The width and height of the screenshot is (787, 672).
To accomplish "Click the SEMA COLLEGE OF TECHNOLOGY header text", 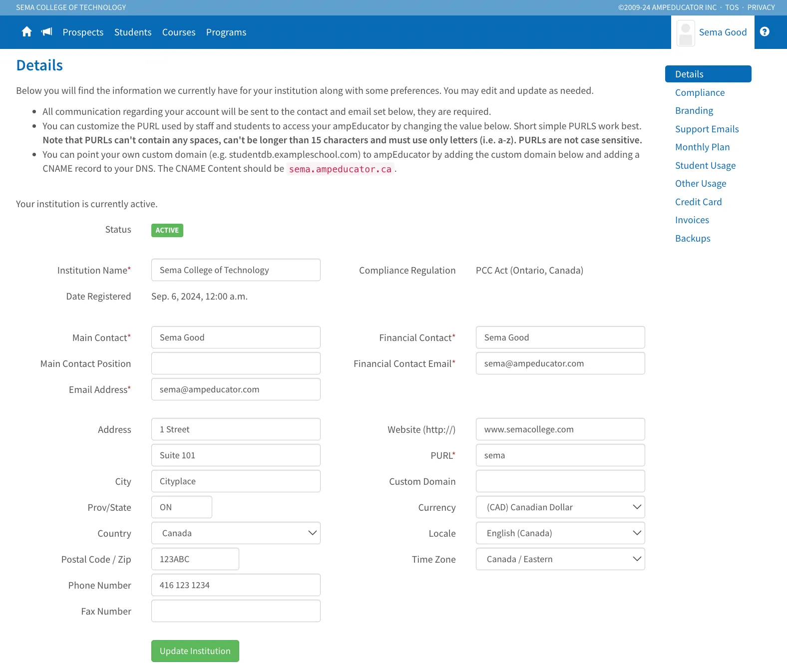I will (71, 7).
